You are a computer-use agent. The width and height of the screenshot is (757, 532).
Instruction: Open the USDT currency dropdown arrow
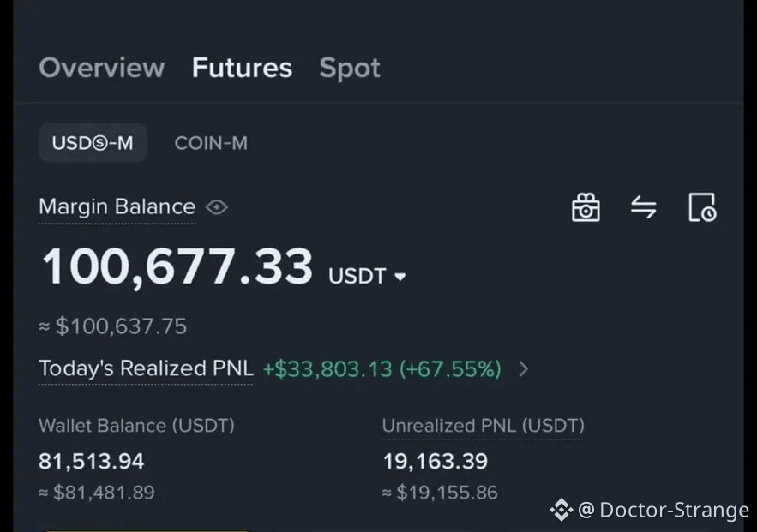(x=400, y=277)
